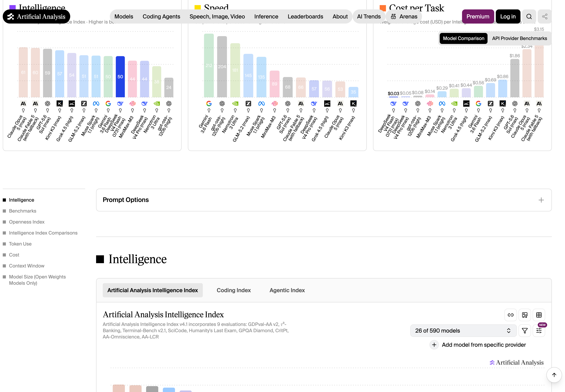Click the MiniMax logo in Speed chart

274,104
